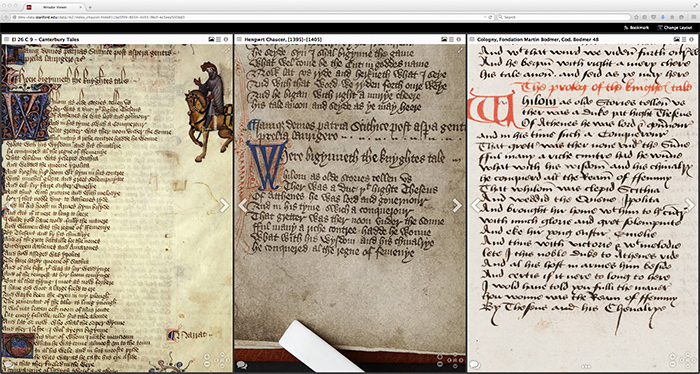
Task: Toggle side panel of Canterbury Tales window
Action: point(6,39)
